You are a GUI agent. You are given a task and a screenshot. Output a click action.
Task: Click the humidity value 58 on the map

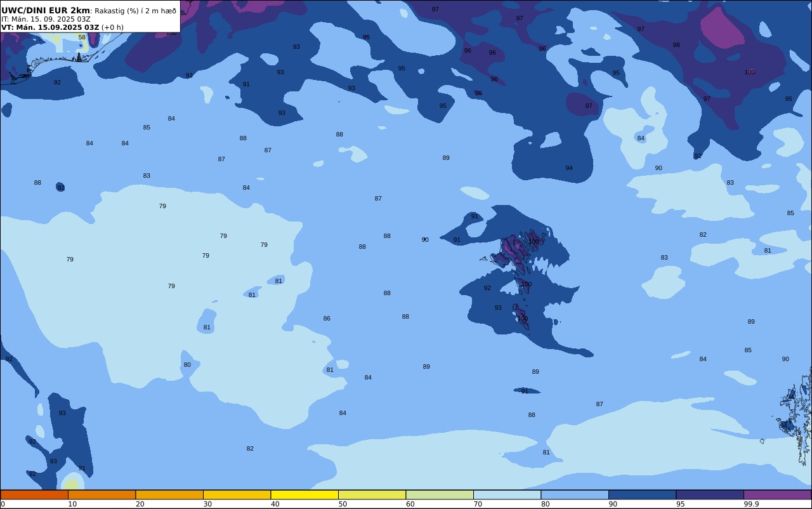pyautogui.click(x=82, y=37)
